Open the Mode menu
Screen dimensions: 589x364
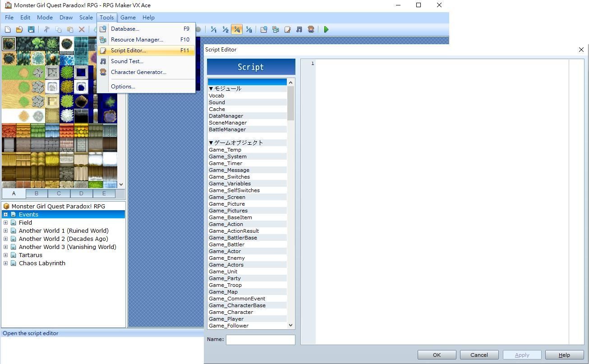tap(45, 18)
